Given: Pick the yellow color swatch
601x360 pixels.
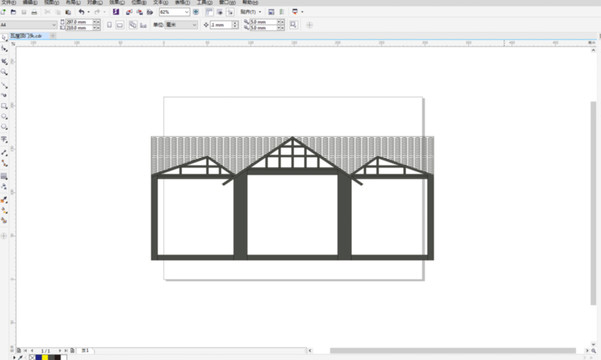Looking at the screenshot, I should (x=45, y=357).
